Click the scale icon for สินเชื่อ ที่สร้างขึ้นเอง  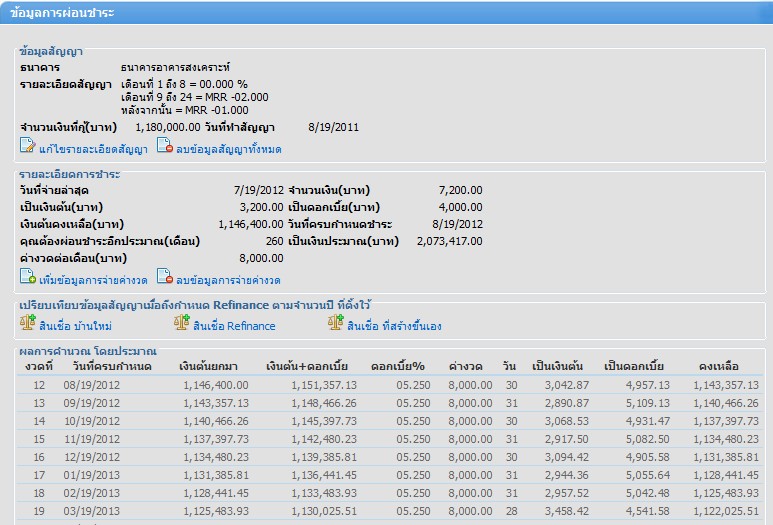click(336, 323)
